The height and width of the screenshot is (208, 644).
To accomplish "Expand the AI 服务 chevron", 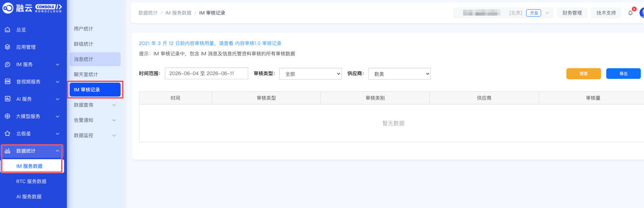I will (x=58, y=99).
